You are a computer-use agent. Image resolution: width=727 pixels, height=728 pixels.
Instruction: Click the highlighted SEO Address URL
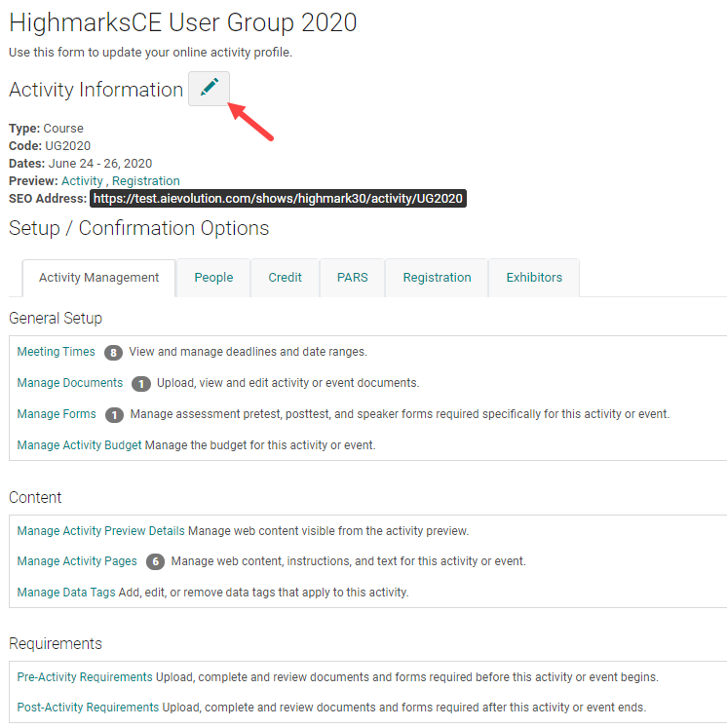[x=279, y=199]
